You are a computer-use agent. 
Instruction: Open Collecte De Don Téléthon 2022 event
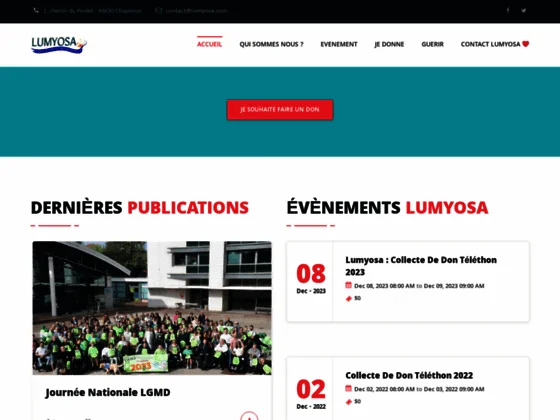click(409, 375)
